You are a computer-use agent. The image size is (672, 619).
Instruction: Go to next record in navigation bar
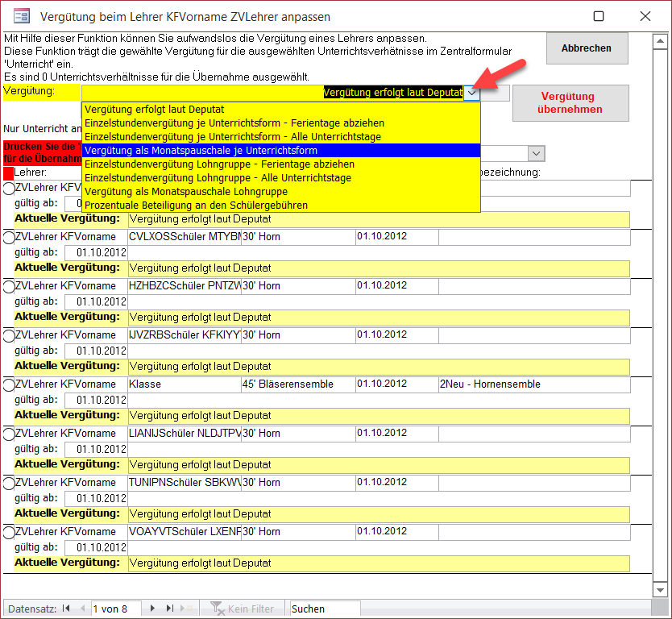(x=152, y=609)
